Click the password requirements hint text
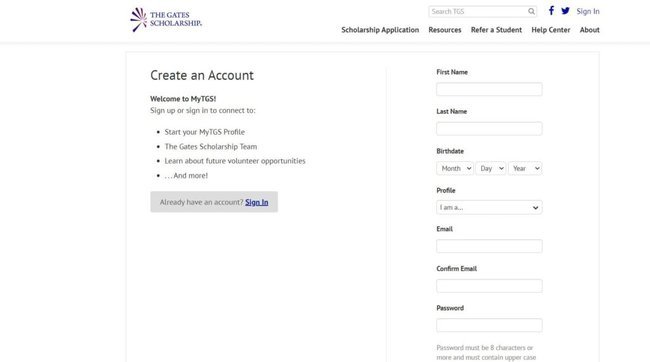 [x=486, y=352]
